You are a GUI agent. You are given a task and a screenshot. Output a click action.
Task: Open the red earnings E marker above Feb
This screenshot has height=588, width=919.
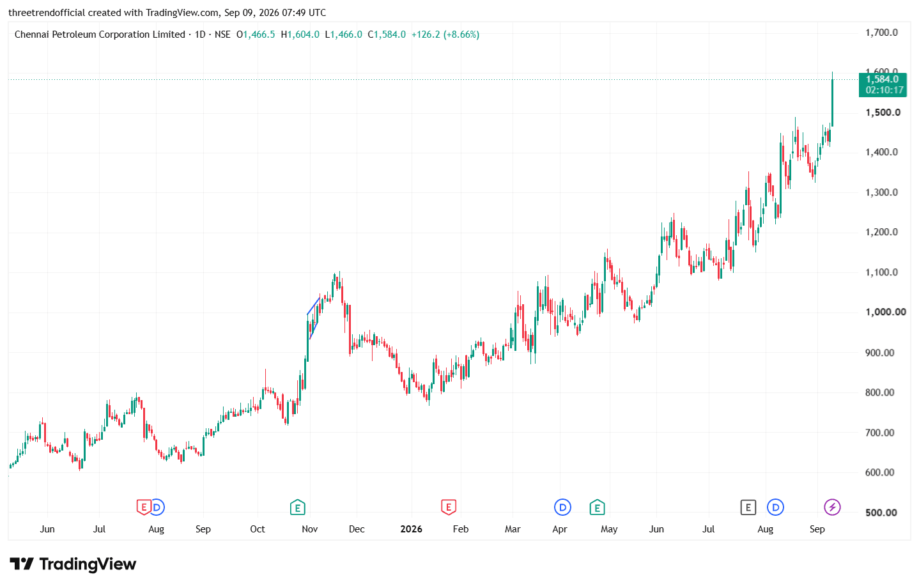[x=449, y=507]
